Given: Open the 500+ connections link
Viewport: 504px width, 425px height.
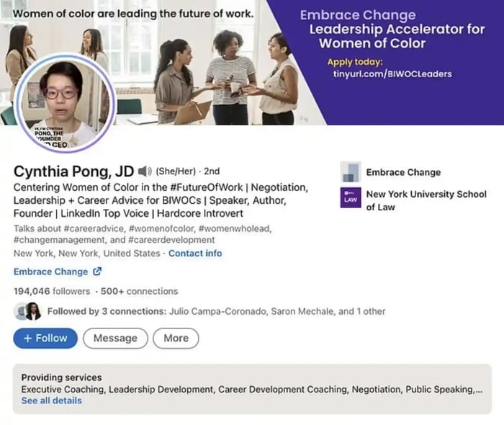Looking at the screenshot, I should pyautogui.click(x=138, y=292).
